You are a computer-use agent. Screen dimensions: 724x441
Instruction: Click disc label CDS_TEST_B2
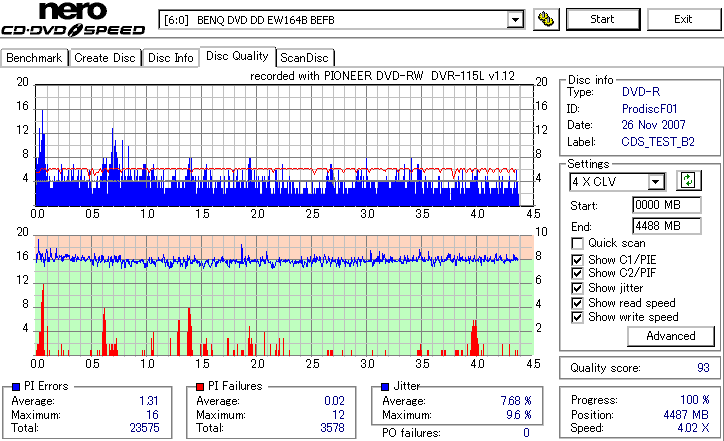[x=658, y=142]
